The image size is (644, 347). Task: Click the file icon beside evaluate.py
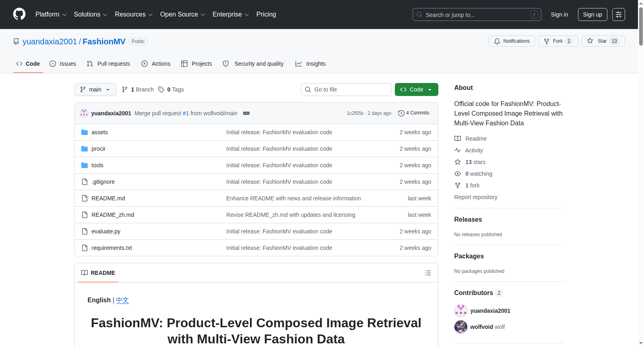click(x=85, y=231)
